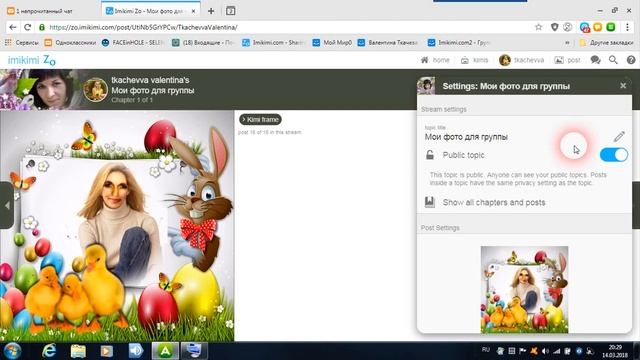Open the browser three-dot menu
The width and height of the screenshot is (640, 360).
[627, 27]
